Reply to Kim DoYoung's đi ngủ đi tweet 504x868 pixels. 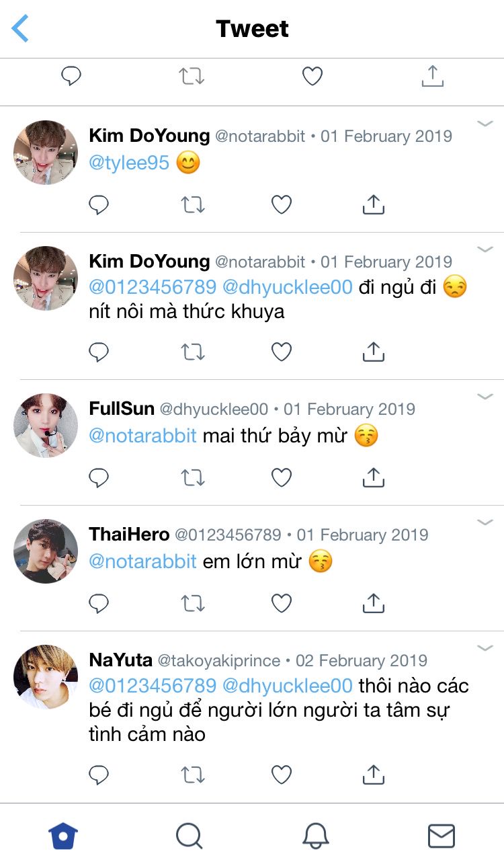tap(99, 352)
